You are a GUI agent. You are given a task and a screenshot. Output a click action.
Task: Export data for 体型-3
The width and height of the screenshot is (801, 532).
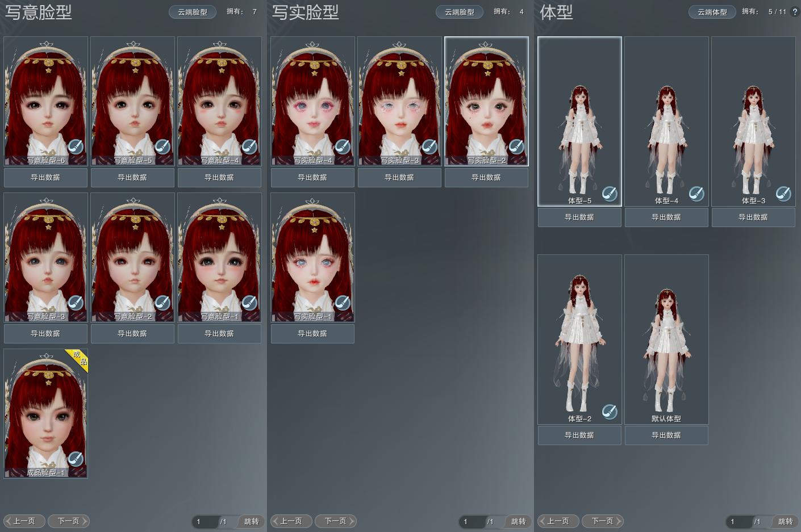753,217
